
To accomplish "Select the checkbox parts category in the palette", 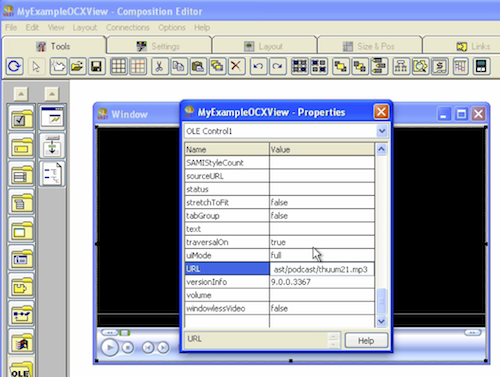I will 21,117.
